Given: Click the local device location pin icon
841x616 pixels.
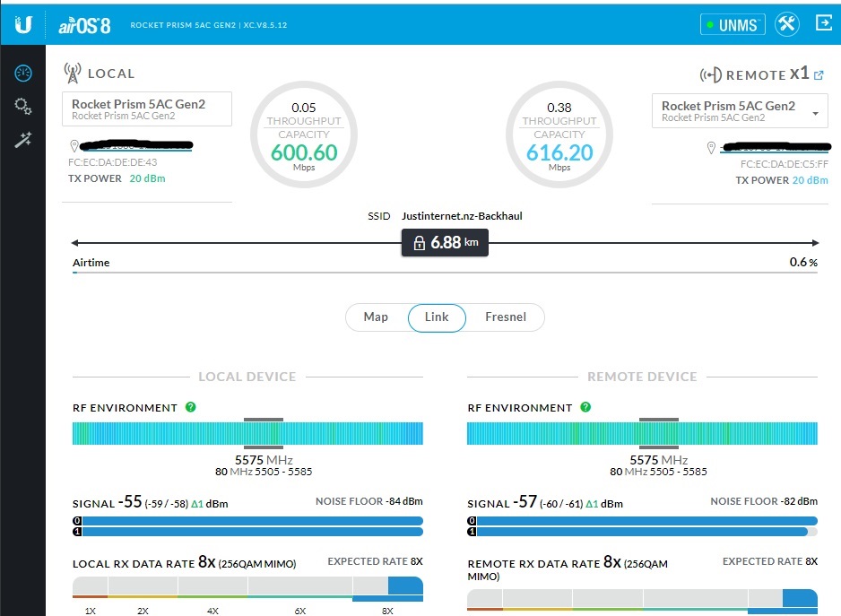Looking at the screenshot, I should (x=74, y=145).
